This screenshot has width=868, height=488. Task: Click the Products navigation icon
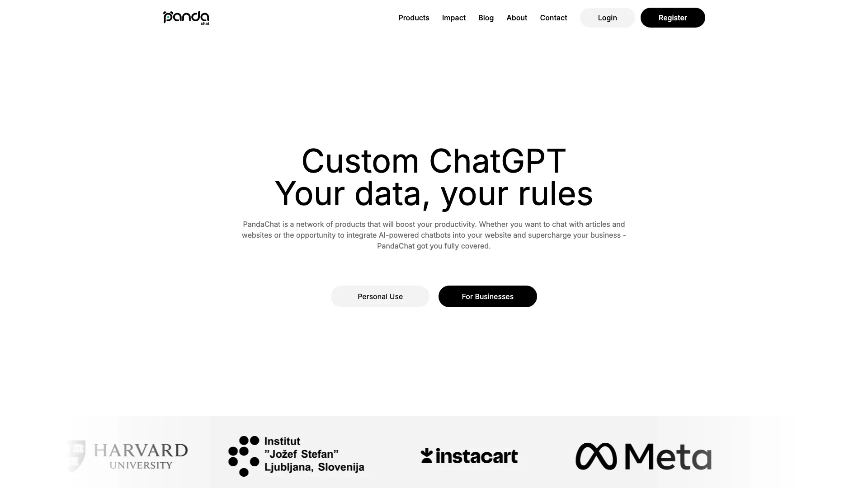414,17
